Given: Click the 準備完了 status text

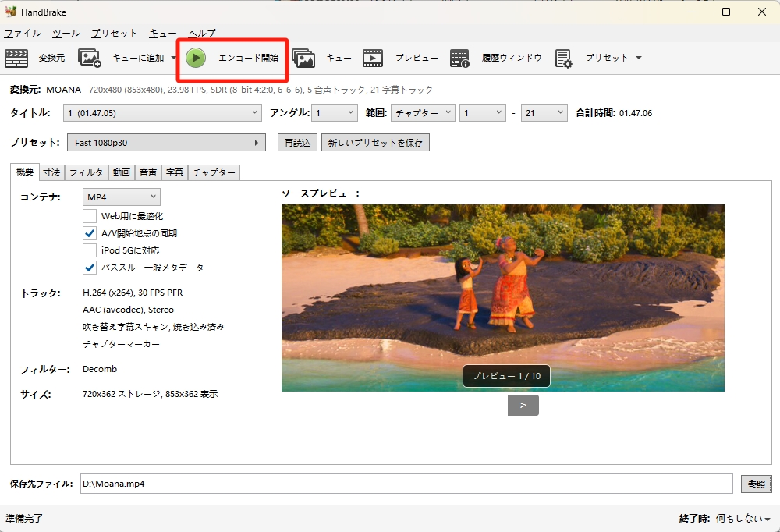Looking at the screenshot, I should [24, 519].
